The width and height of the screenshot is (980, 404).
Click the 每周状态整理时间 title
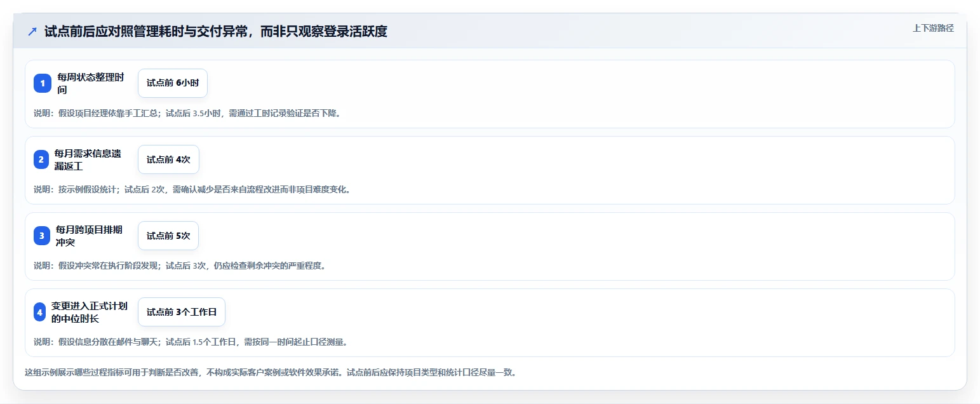[x=91, y=83]
